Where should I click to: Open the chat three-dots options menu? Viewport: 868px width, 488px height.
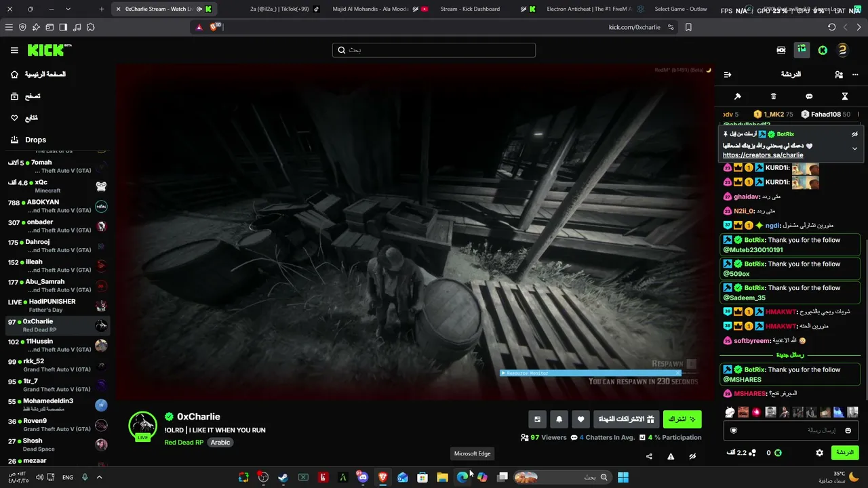[855, 75]
